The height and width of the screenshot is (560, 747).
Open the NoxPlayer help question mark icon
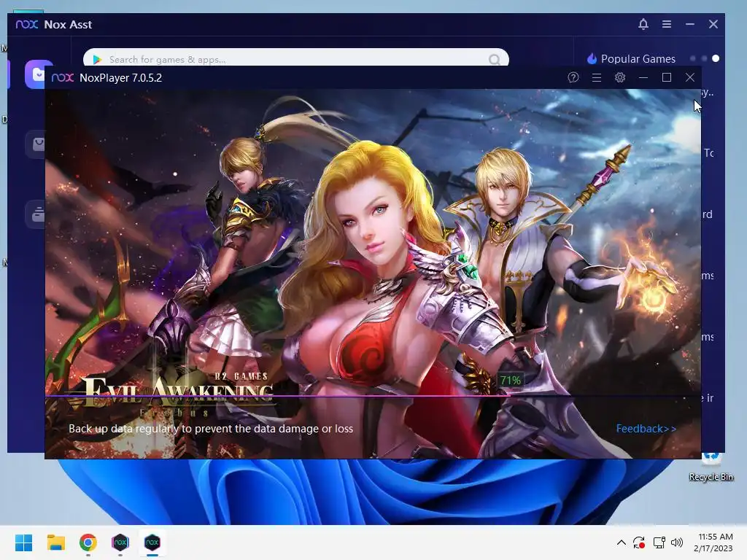(x=573, y=77)
